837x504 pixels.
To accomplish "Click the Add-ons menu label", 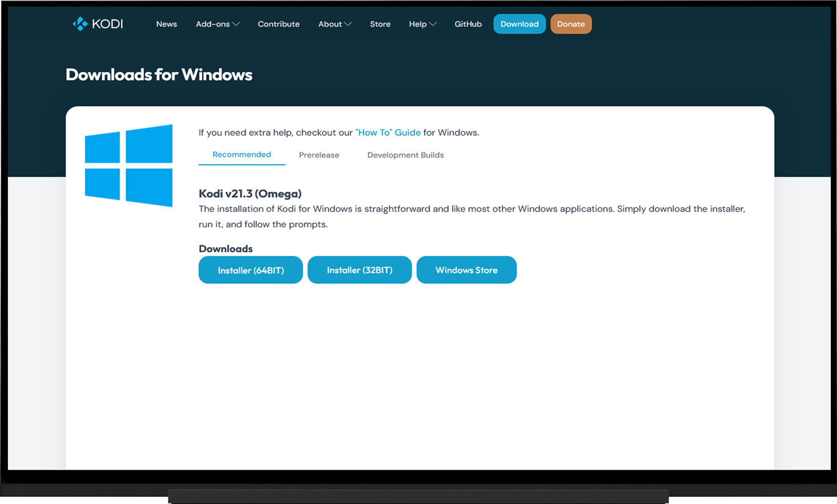I will 212,24.
